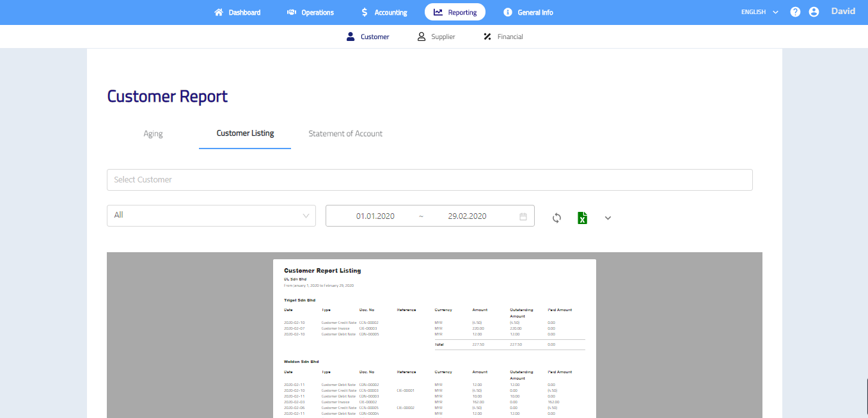
Task: Open Accounting in the top navigation
Action: (x=384, y=12)
